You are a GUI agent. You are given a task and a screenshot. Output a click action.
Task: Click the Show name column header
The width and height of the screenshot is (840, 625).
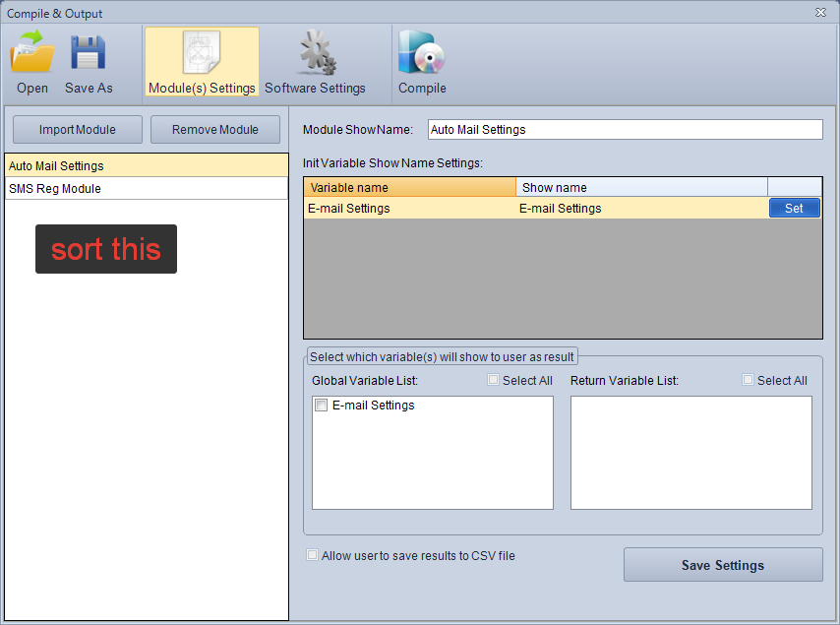coord(641,187)
